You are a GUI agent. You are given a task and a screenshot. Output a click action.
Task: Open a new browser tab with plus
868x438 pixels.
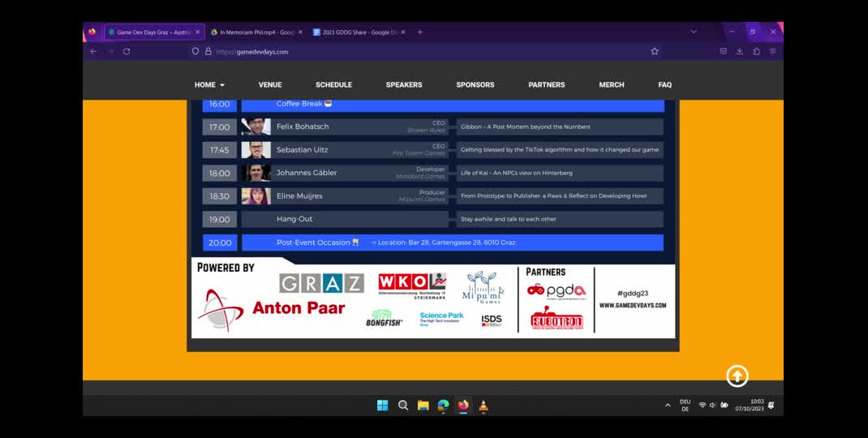420,32
